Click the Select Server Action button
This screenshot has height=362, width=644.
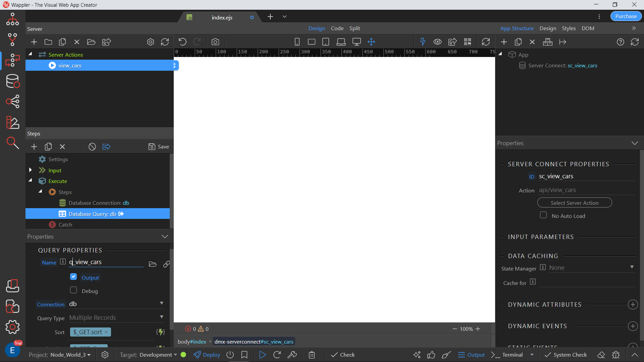tap(574, 203)
